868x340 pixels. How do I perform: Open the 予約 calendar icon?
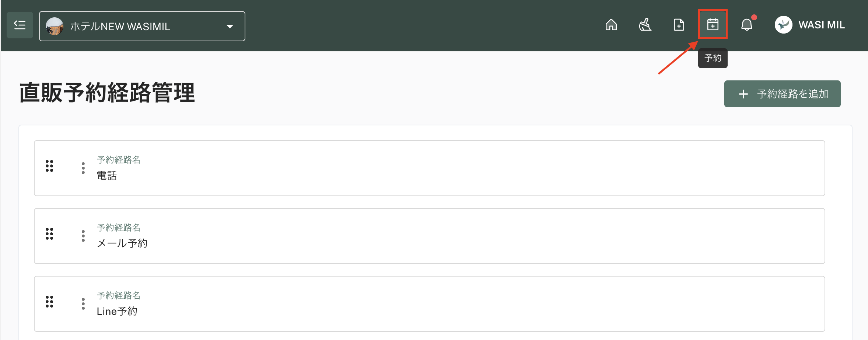(713, 25)
